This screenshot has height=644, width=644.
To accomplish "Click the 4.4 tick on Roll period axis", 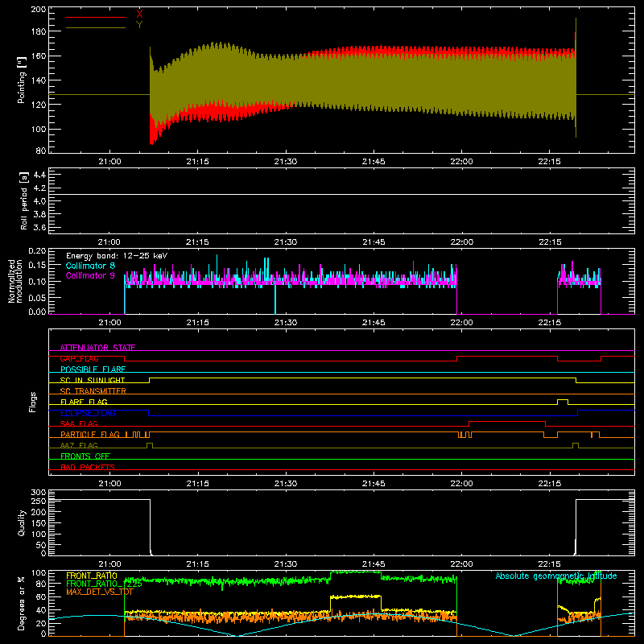I will click(x=39, y=175).
